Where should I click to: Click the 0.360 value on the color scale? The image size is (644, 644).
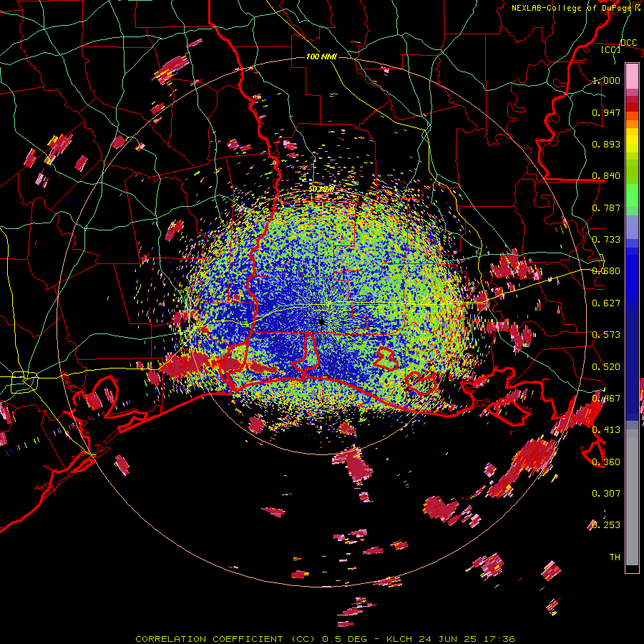[x=606, y=462]
